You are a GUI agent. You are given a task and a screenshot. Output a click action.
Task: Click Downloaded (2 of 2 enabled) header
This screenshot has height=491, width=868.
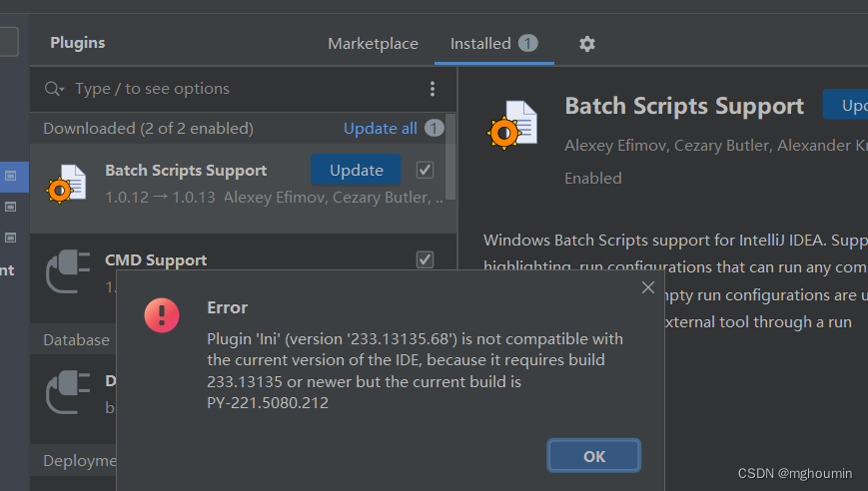tap(149, 129)
